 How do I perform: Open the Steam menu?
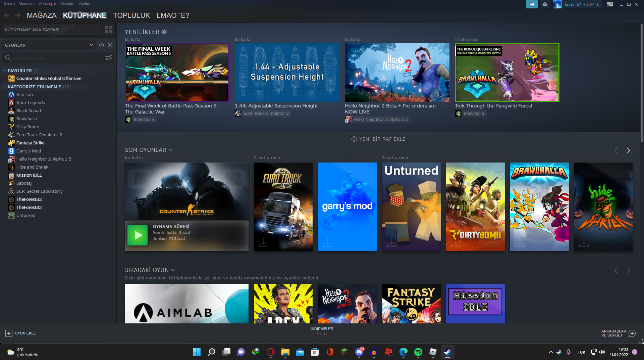(9, 3)
